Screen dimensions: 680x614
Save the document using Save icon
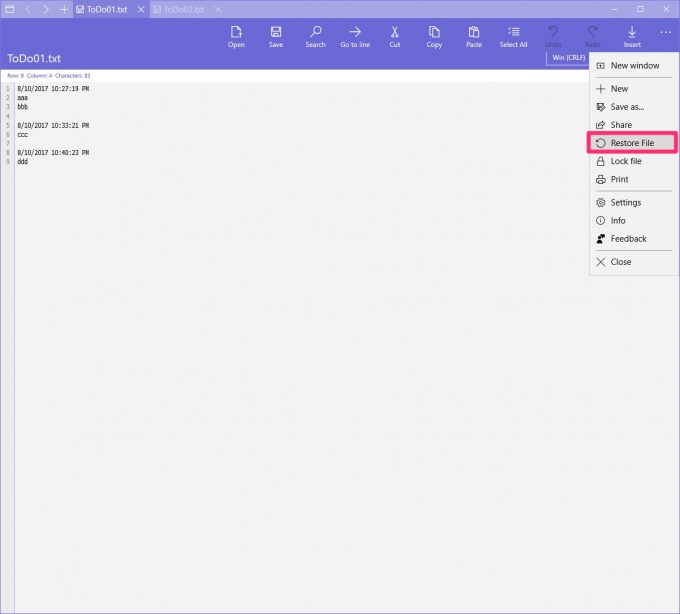(x=276, y=36)
